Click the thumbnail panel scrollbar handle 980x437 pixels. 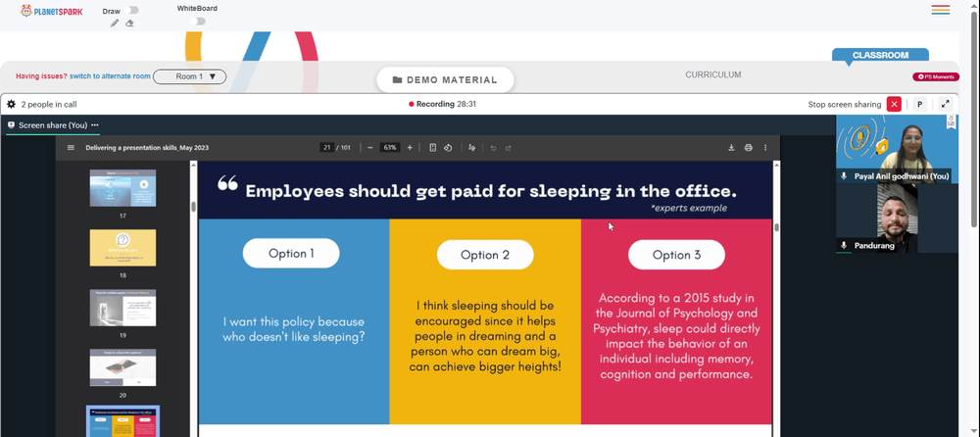[x=194, y=207]
